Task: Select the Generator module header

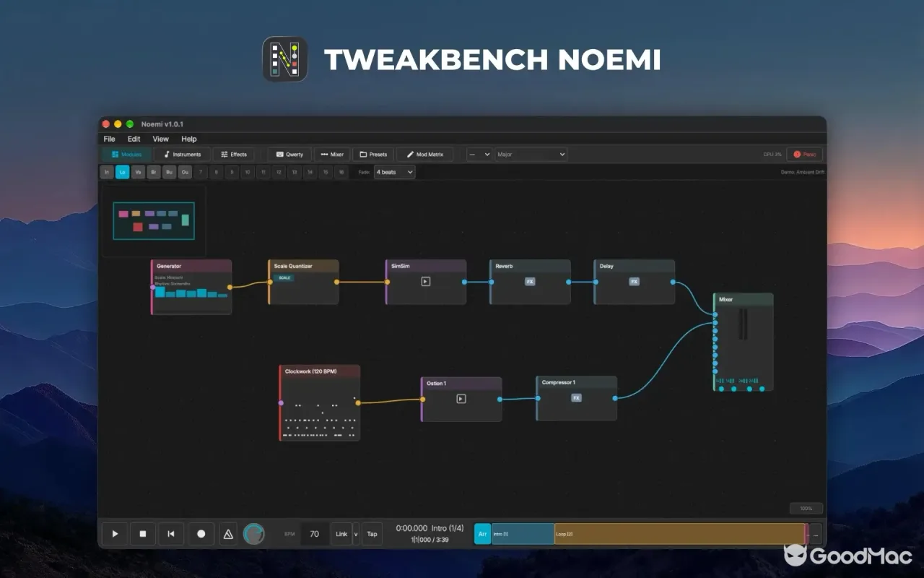Action: tap(191, 266)
